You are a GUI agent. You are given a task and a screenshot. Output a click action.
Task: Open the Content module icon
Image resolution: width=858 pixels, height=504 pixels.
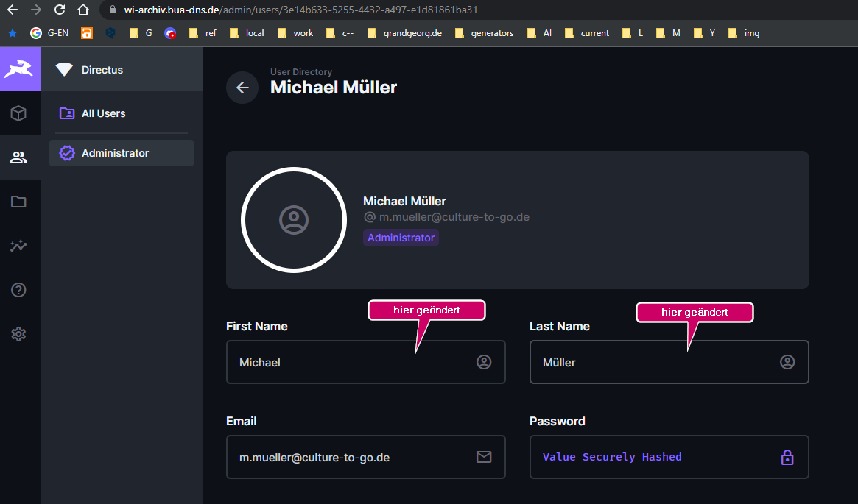[x=19, y=113]
